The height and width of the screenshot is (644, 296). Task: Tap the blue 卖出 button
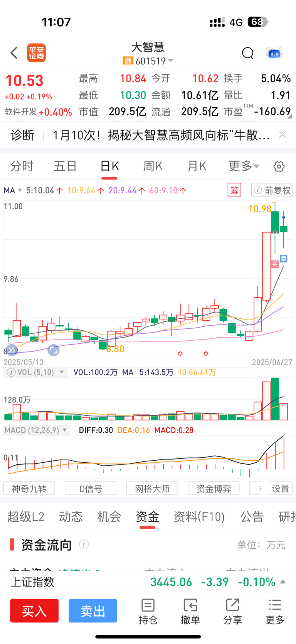click(x=93, y=611)
